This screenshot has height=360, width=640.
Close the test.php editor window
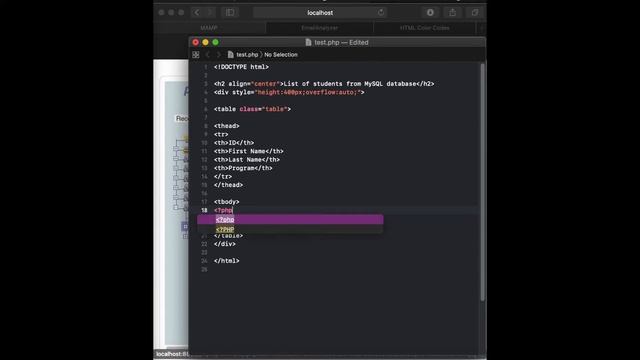click(196, 42)
